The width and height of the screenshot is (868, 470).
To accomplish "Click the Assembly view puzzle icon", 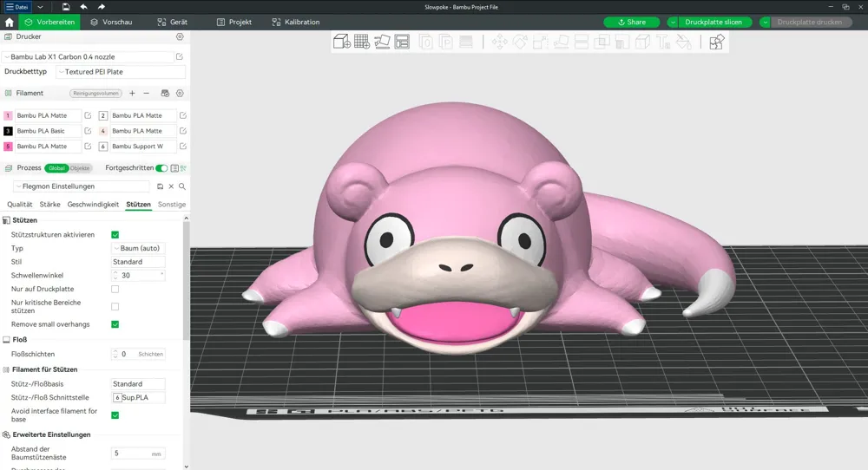I will 716,42.
